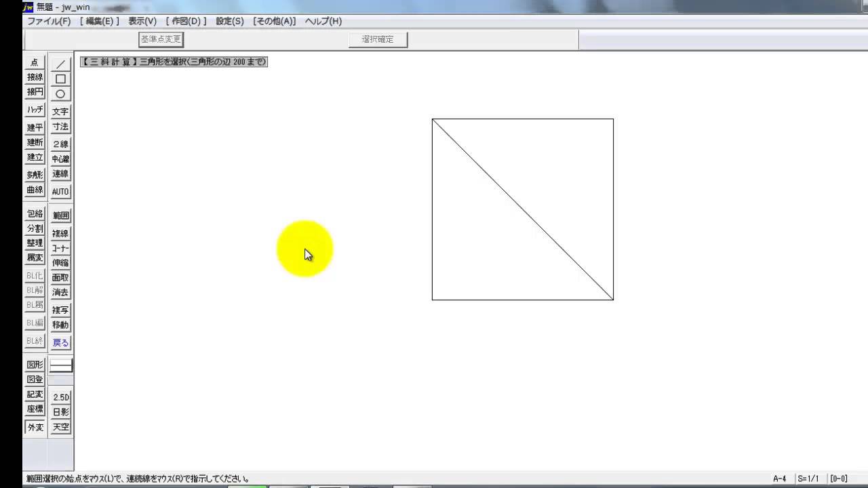Open the 日影 shadow tool
868x488 pixels.
click(x=60, y=412)
